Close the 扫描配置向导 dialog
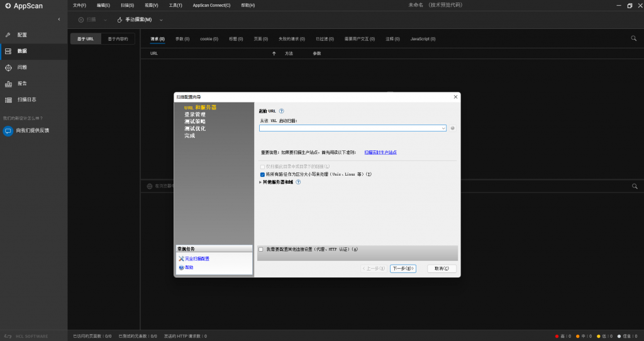The image size is (644, 341). (455, 97)
